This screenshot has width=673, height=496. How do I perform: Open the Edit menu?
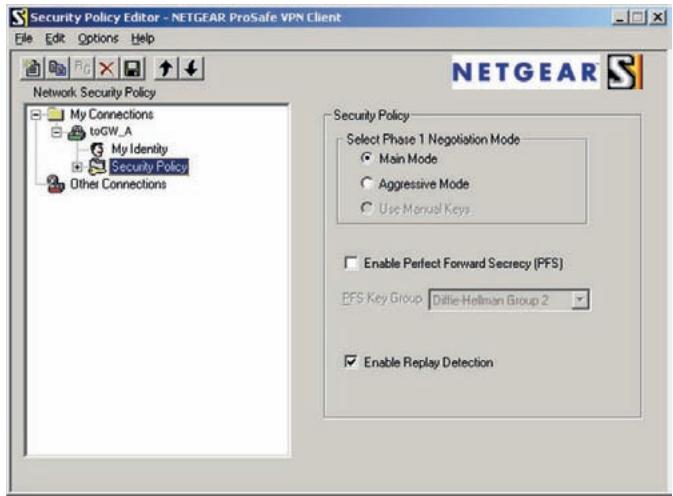(55, 39)
